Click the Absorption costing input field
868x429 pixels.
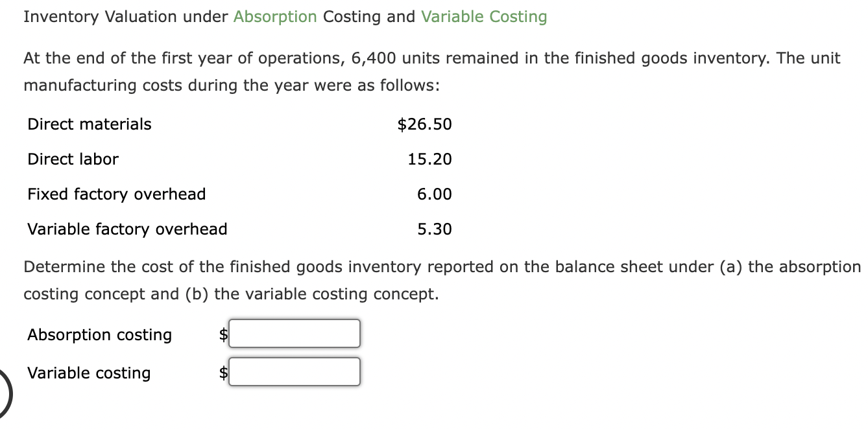pyautogui.click(x=294, y=333)
